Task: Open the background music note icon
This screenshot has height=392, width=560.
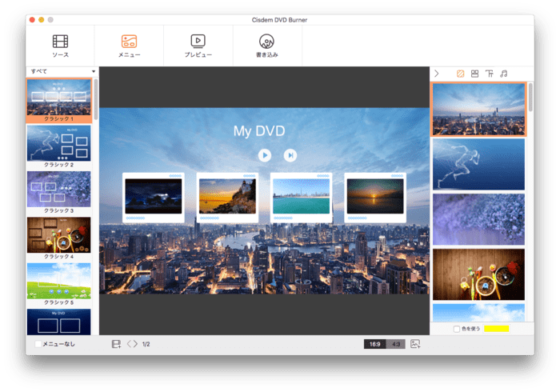Action: pyautogui.click(x=503, y=74)
